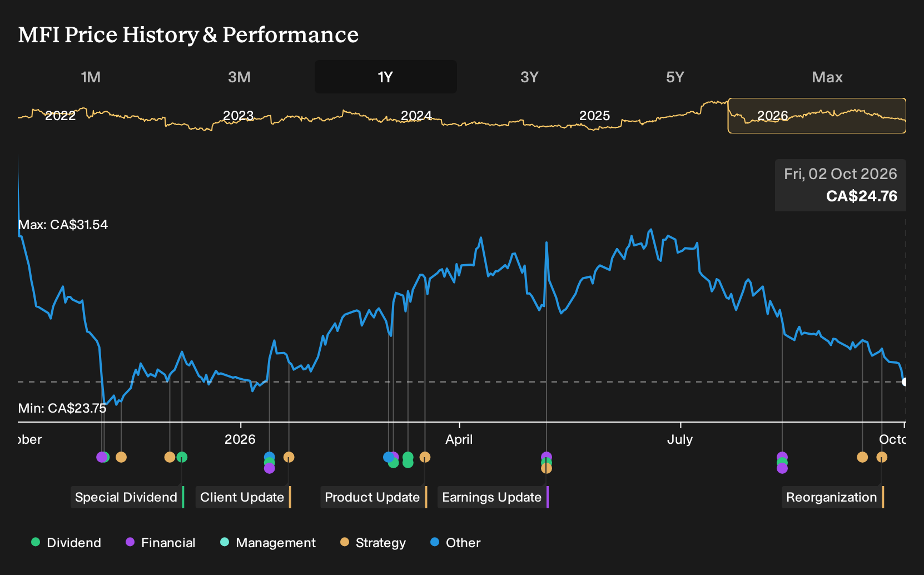
Task: Click green Dividend dot above Special Dividend label
Action: 182,457
